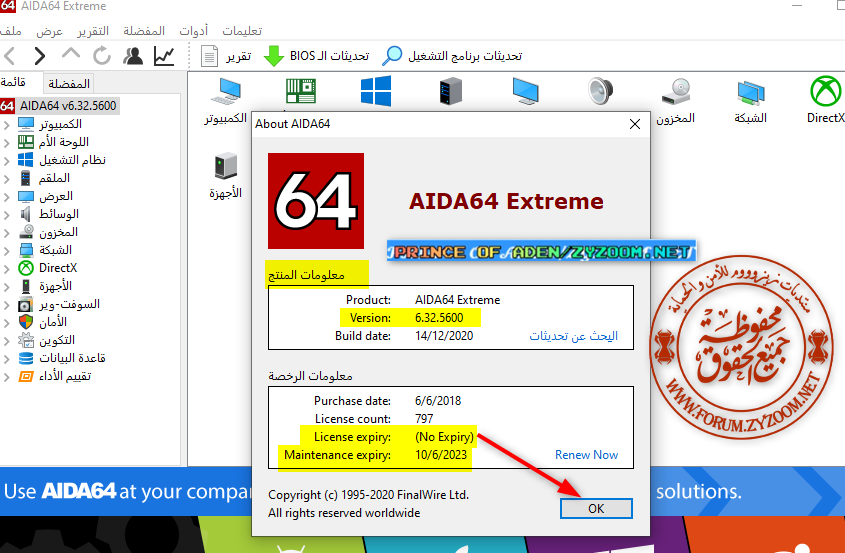Open the Display monitor icon in main pane
Image resolution: width=845 pixels, height=553 pixels.
[x=525, y=91]
